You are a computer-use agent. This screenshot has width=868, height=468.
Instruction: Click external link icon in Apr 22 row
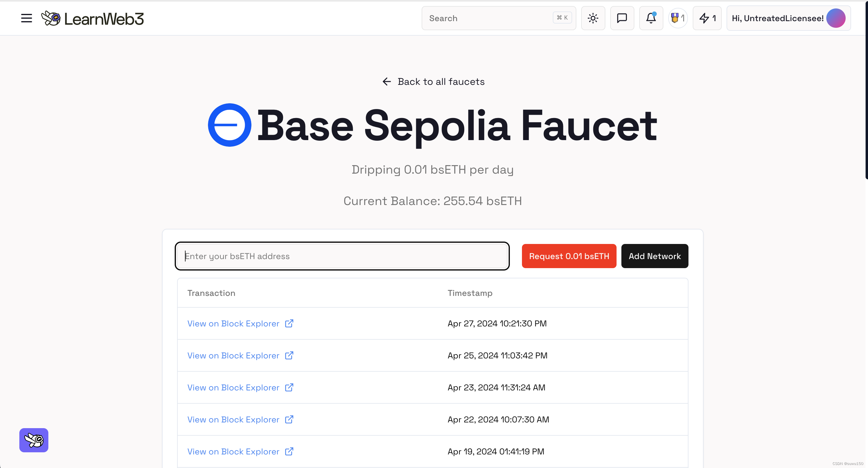[x=289, y=419]
